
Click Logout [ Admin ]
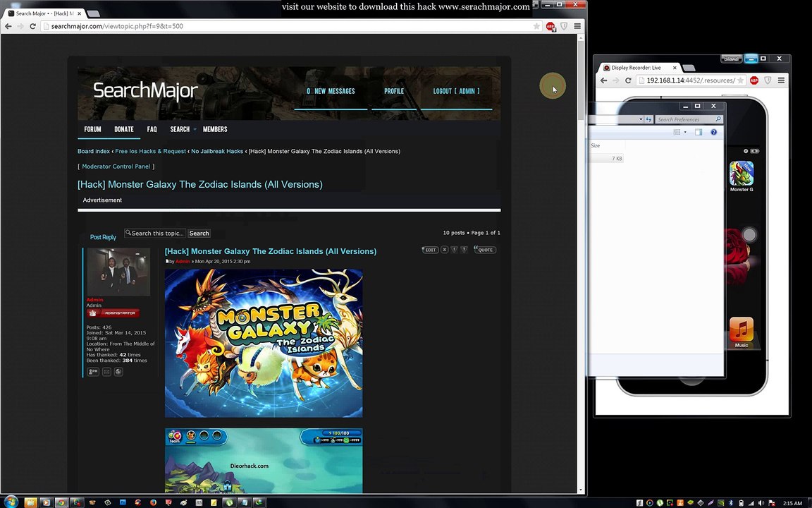(x=456, y=91)
